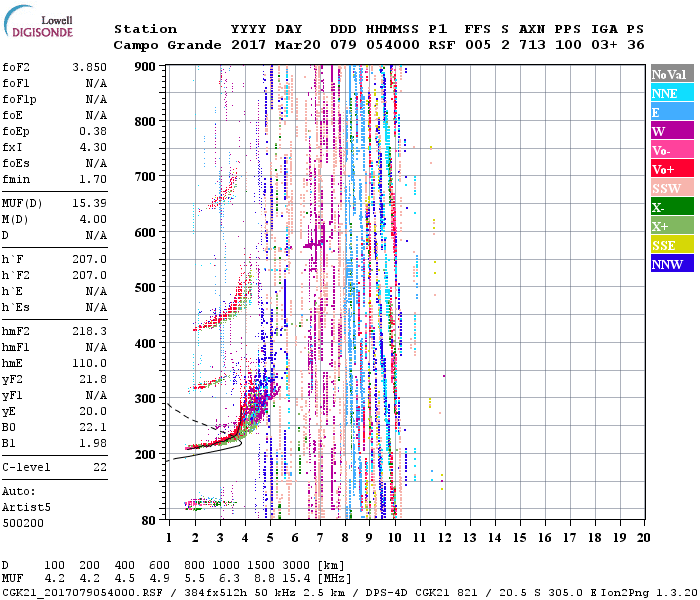
Task: Click the 500 km height axis label
Action: pos(145,288)
